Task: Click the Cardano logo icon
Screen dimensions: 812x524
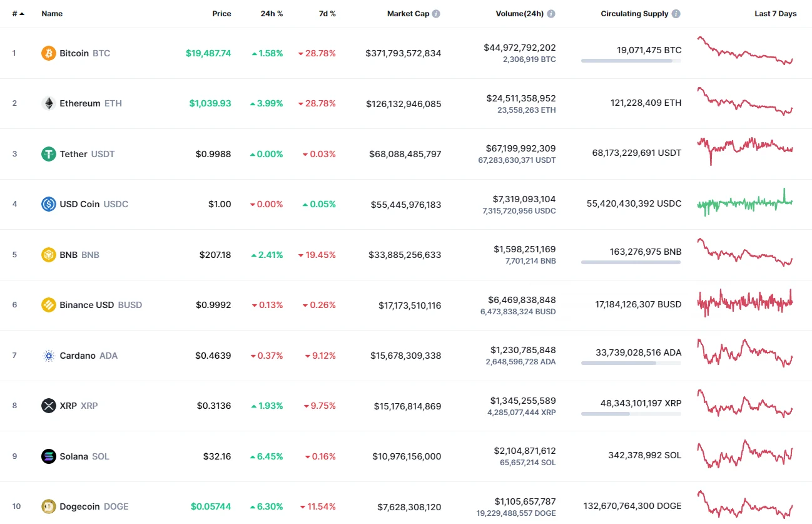Action: point(49,356)
